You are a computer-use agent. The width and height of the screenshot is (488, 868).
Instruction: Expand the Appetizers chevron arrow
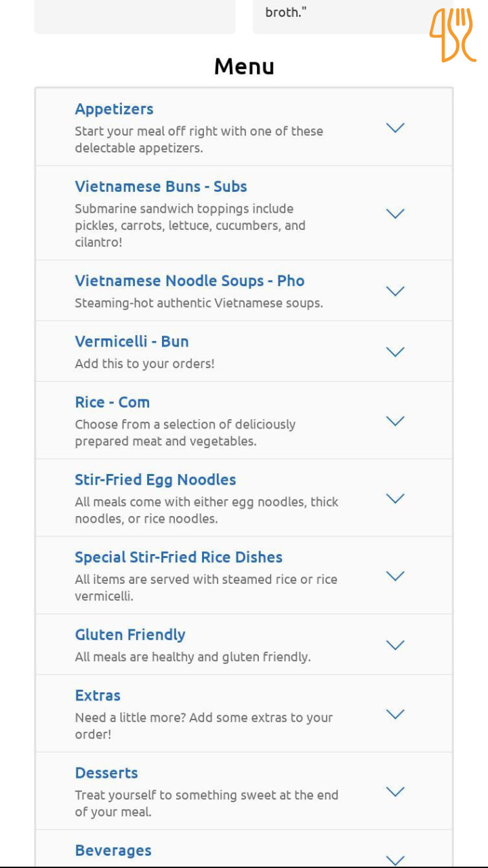[x=394, y=127]
